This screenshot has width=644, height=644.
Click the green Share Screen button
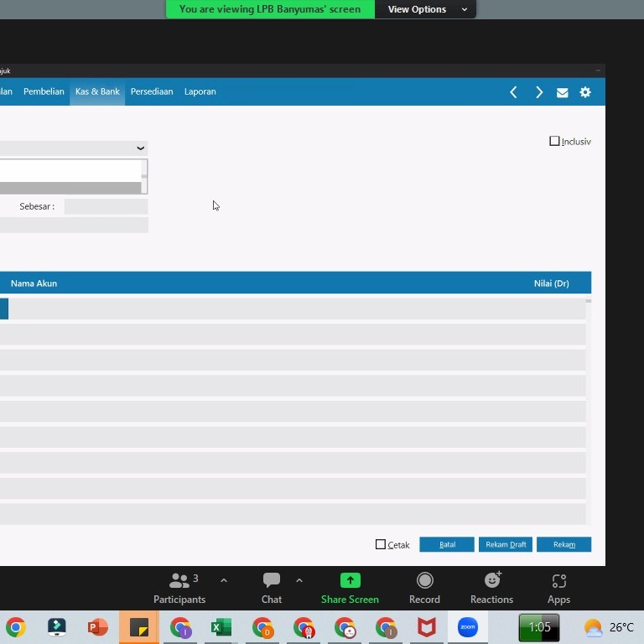pyautogui.click(x=350, y=588)
